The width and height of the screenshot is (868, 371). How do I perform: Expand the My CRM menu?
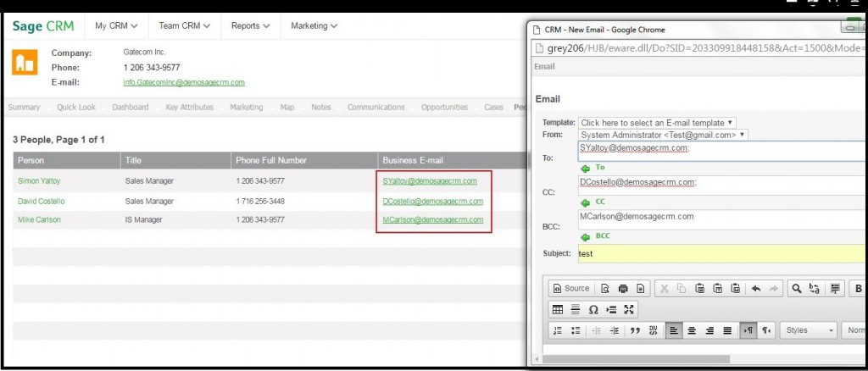[116, 25]
